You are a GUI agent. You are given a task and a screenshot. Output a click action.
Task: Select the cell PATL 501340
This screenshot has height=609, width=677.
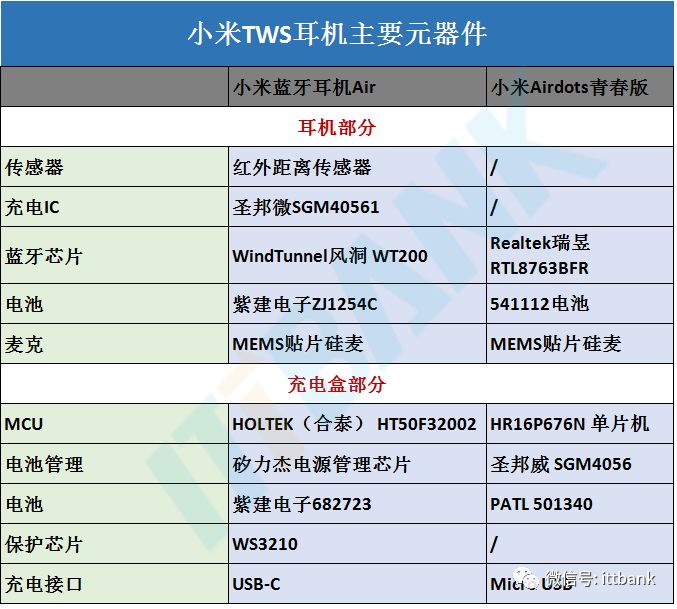point(579,504)
